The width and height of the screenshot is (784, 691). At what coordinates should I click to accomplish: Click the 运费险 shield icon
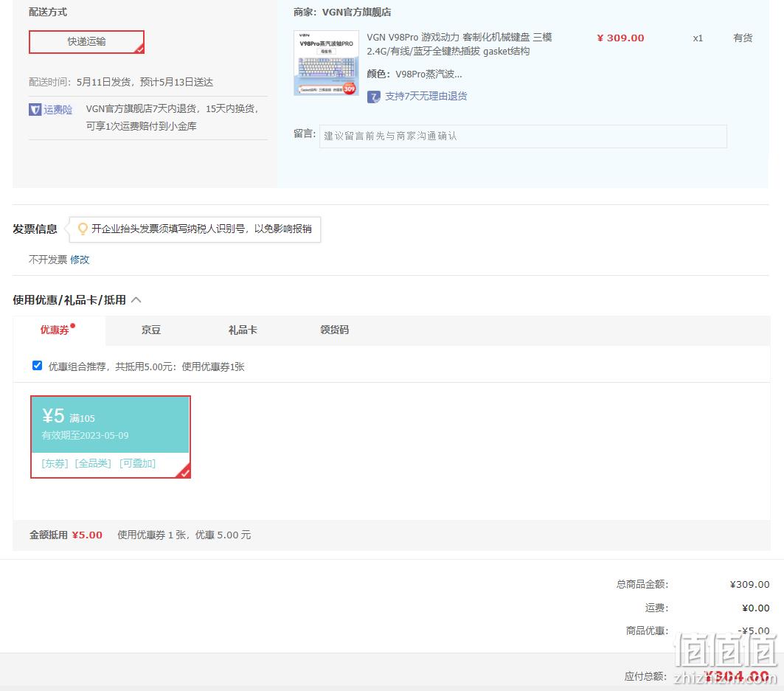coord(35,109)
